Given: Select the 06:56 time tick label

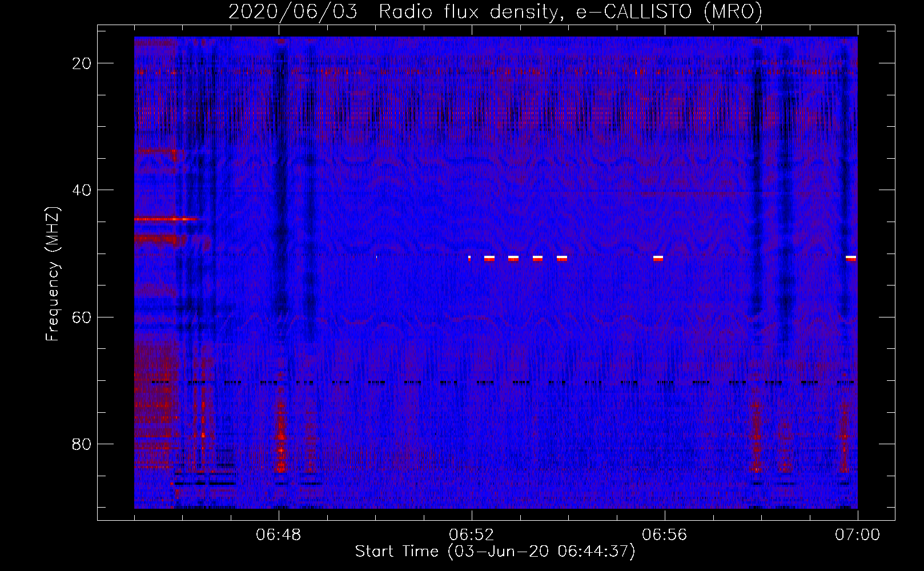Looking at the screenshot, I should tap(665, 535).
